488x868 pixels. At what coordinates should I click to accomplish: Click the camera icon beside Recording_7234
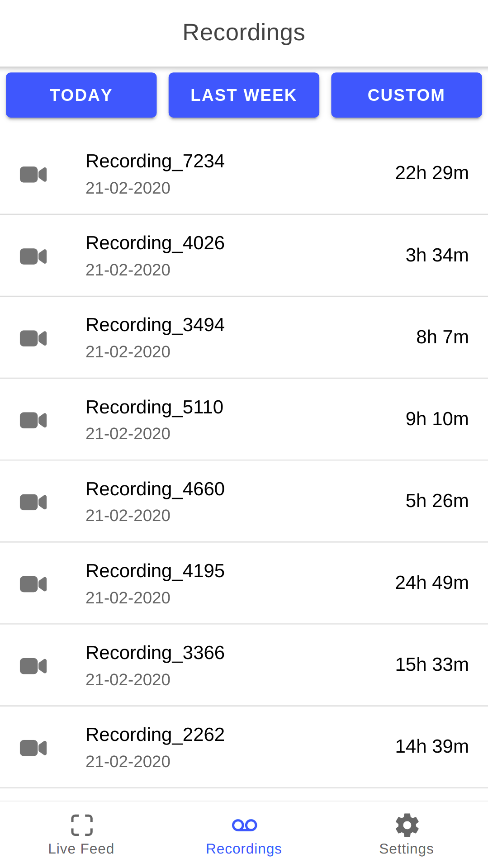[x=33, y=175]
